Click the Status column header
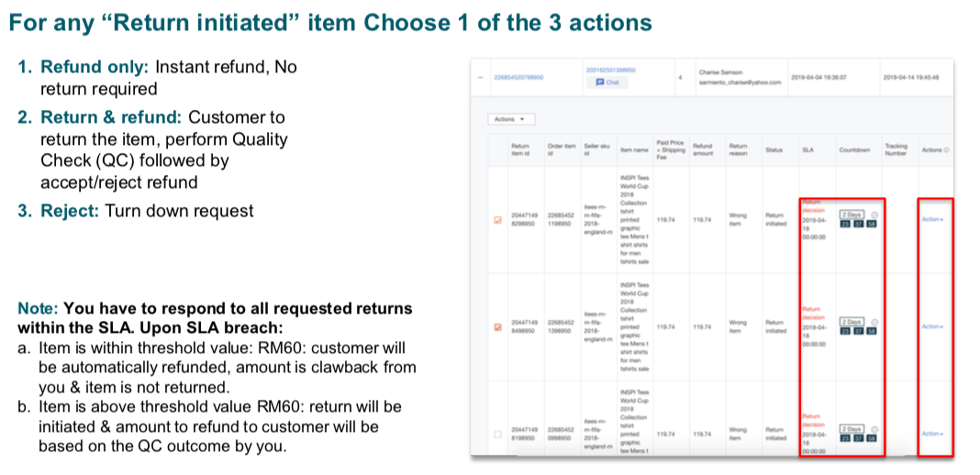 pos(773,149)
